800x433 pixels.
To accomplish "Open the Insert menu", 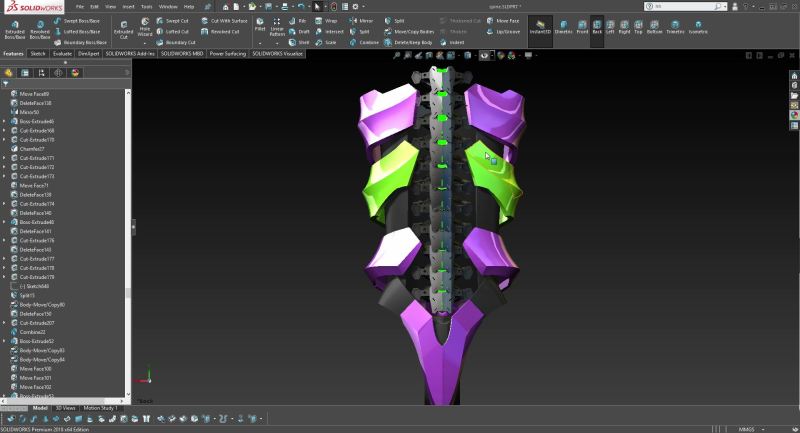I will pos(129,7).
